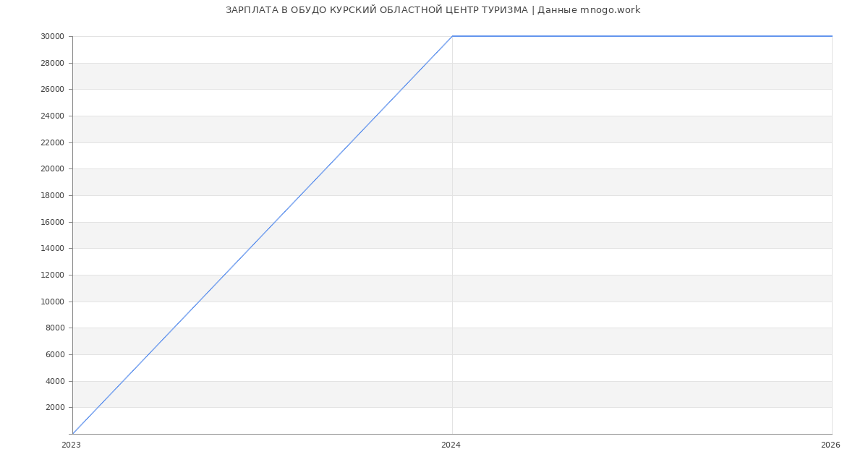Click the 2026 x-axis label
Viewport: 868px width, 470px height.
830,445
